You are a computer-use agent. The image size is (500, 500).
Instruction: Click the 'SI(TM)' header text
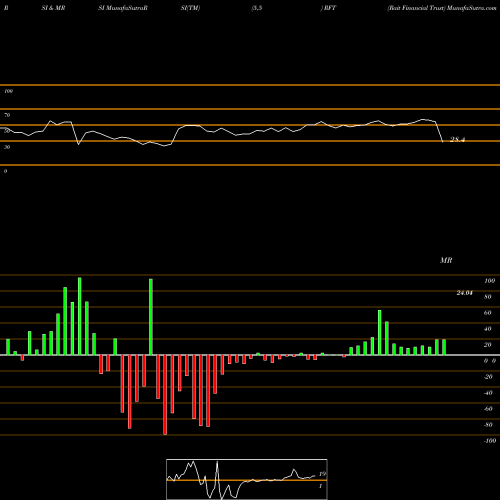point(190,8)
